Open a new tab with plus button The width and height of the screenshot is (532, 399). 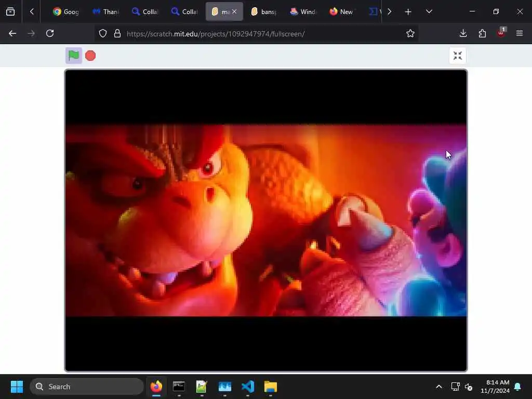point(408,12)
